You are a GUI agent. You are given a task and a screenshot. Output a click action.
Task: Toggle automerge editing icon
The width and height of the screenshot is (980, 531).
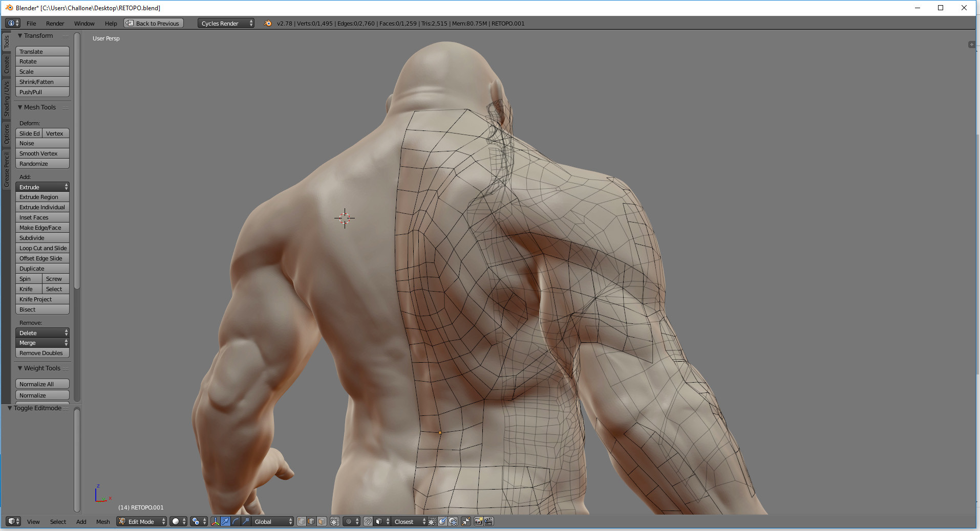(x=465, y=521)
